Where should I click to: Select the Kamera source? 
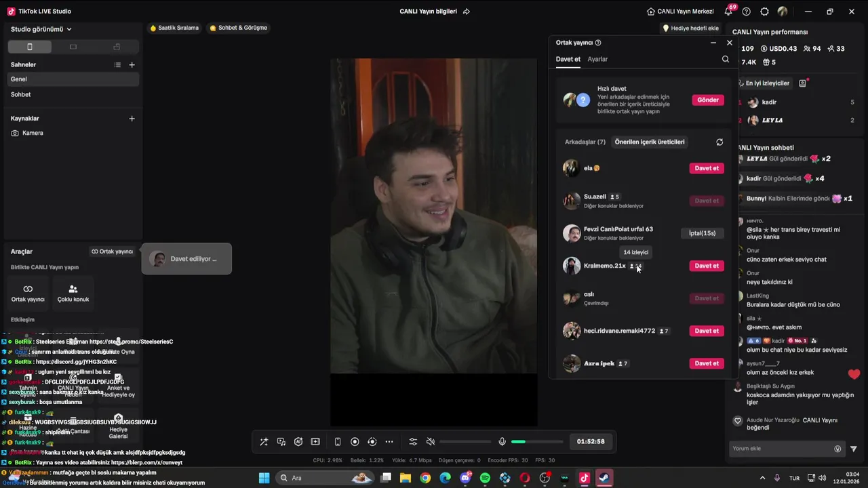pyautogui.click(x=73, y=133)
